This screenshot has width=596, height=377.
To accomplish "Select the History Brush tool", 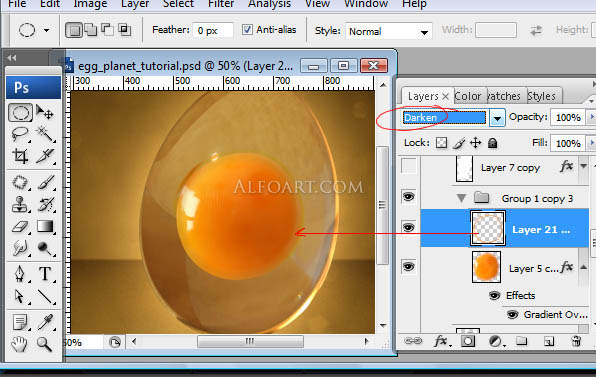I will (x=45, y=204).
